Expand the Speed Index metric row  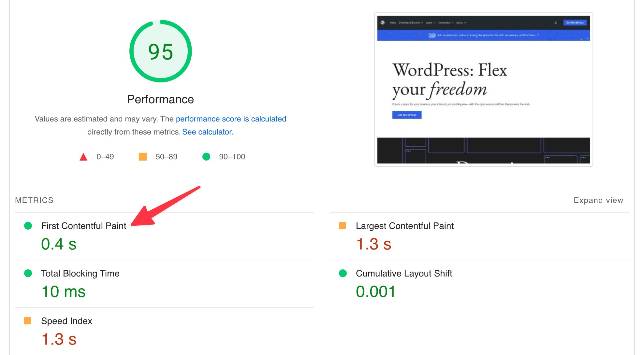[66, 321]
